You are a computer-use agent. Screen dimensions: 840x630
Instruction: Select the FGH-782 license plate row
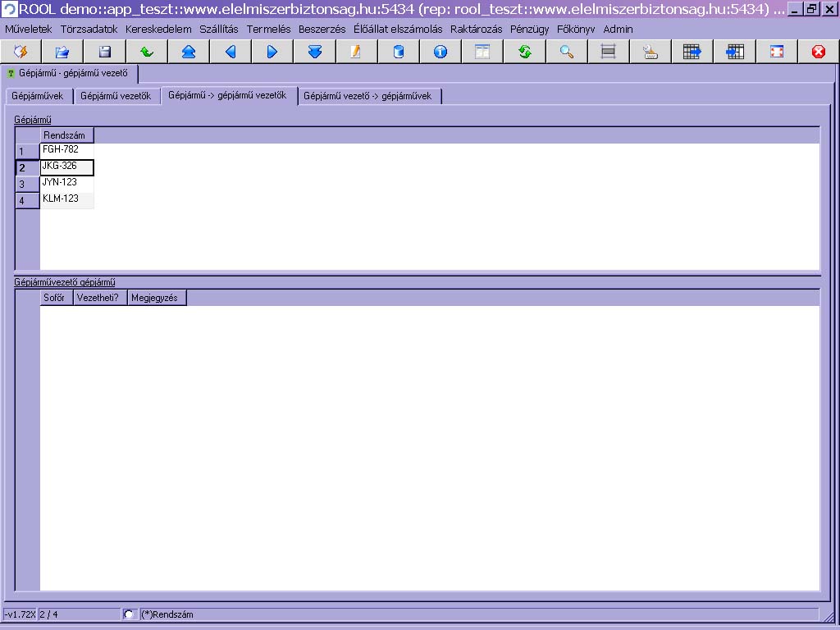point(66,150)
